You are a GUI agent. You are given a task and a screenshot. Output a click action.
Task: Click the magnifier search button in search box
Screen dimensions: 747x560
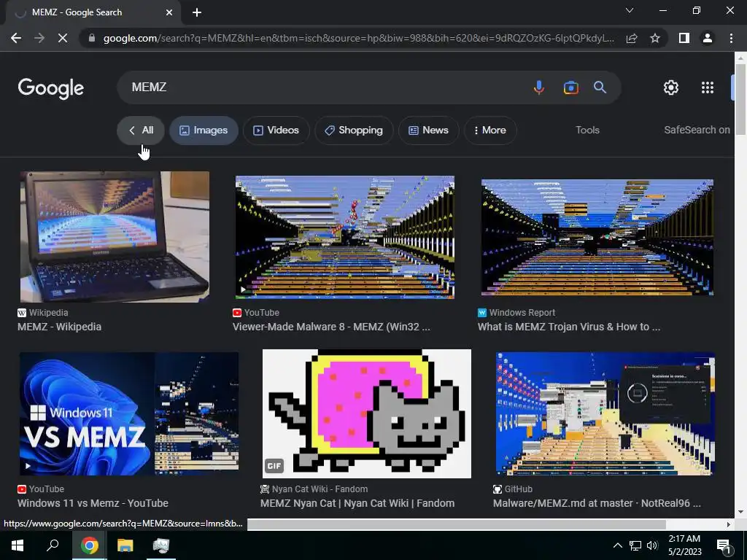[x=600, y=87]
